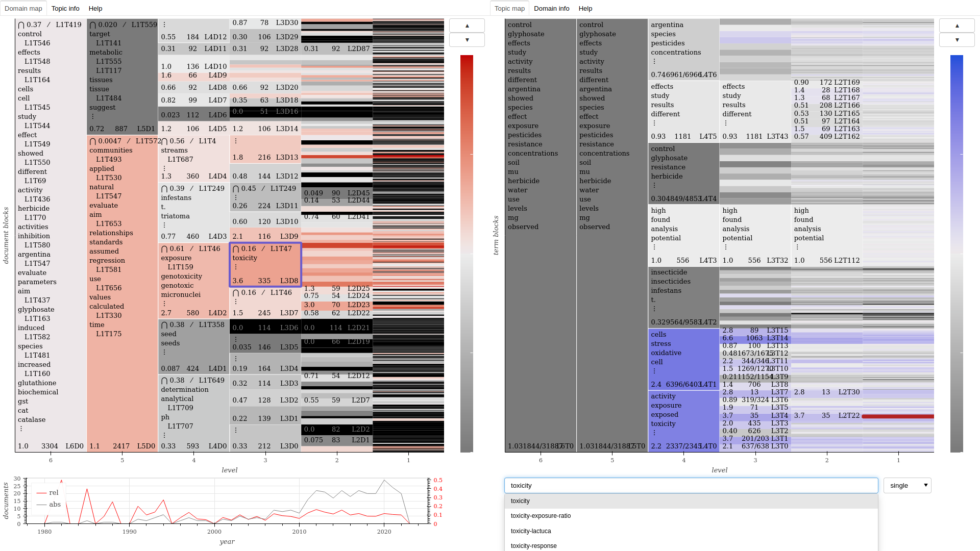Open the right panel Domain info tab
980x551 pixels.
[x=551, y=8]
